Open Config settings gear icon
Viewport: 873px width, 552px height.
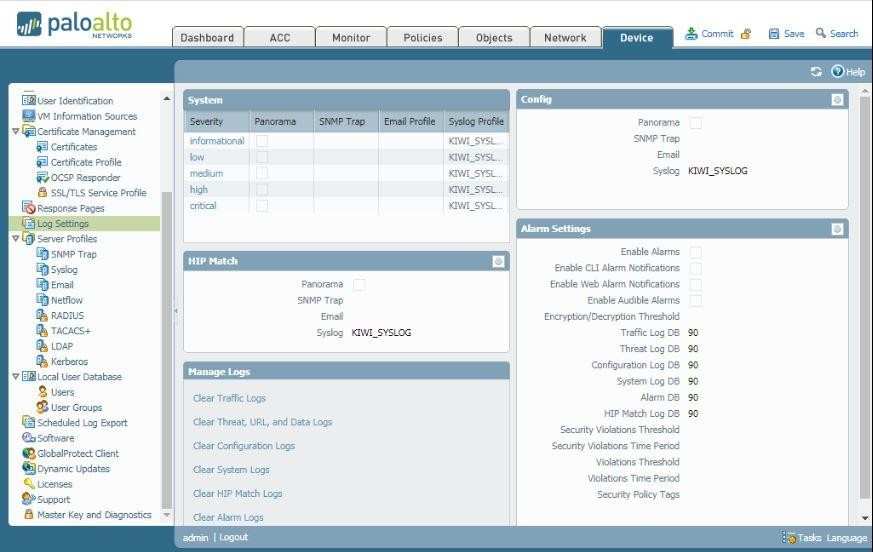point(837,100)
